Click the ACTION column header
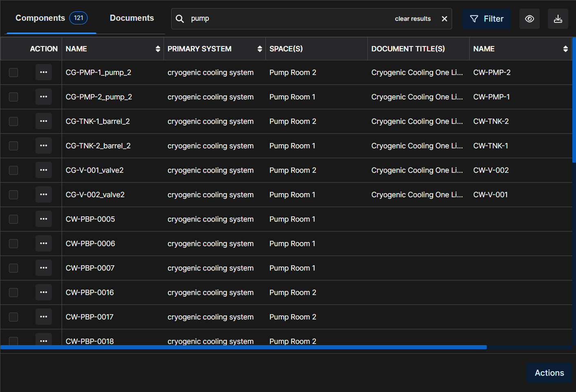The width and height of the screenshot is (576, 392). coord(44,49)
